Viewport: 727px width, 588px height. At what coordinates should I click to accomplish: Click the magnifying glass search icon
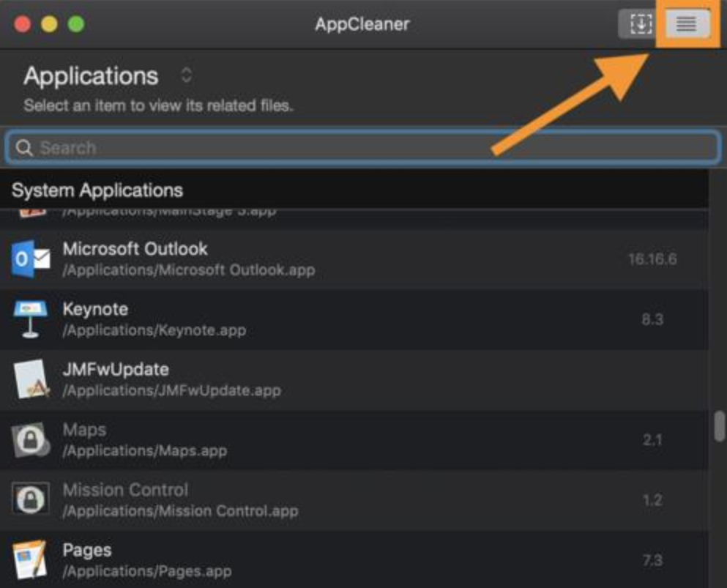click(24, 148)
